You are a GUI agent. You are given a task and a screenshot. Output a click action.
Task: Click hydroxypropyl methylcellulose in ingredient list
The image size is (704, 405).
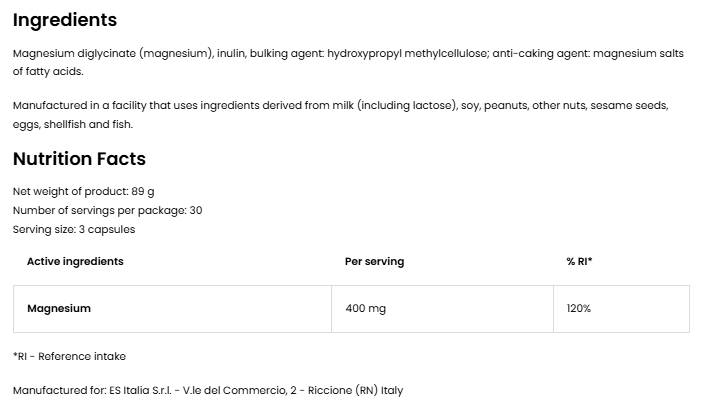tap(407, 53)
